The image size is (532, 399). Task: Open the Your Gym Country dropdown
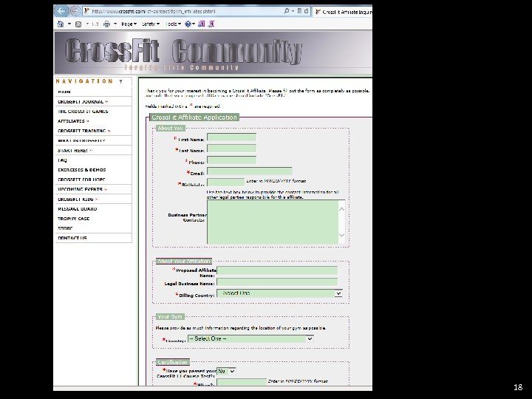click(x=250, y=338)
